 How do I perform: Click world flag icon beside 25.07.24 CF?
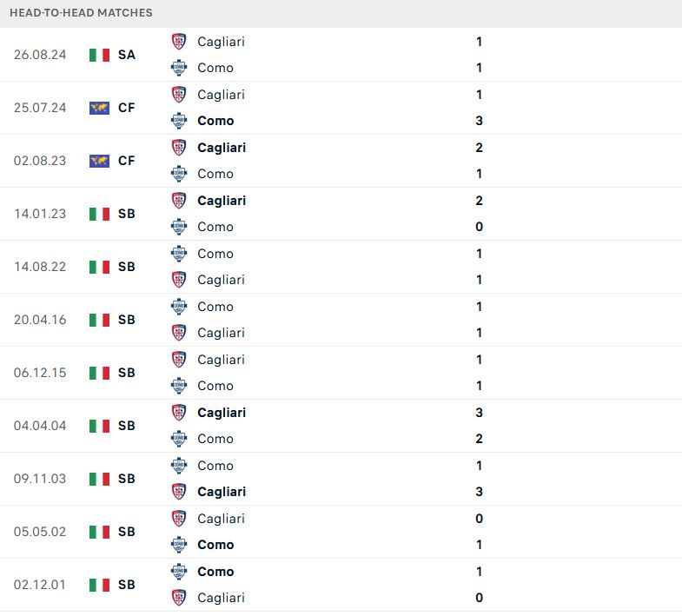pyautogui.click(x=99, y=108)
